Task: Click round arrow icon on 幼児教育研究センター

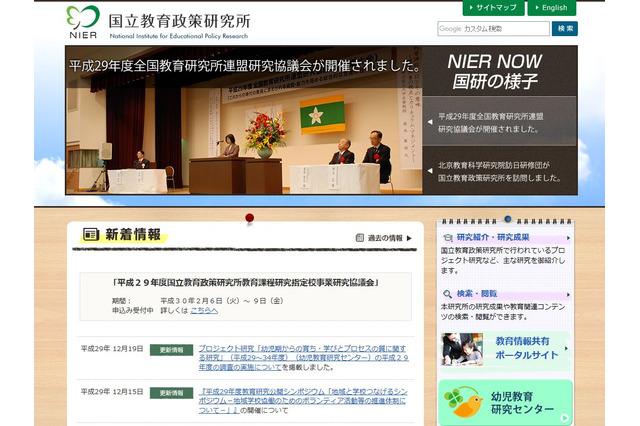Action: 564,418
